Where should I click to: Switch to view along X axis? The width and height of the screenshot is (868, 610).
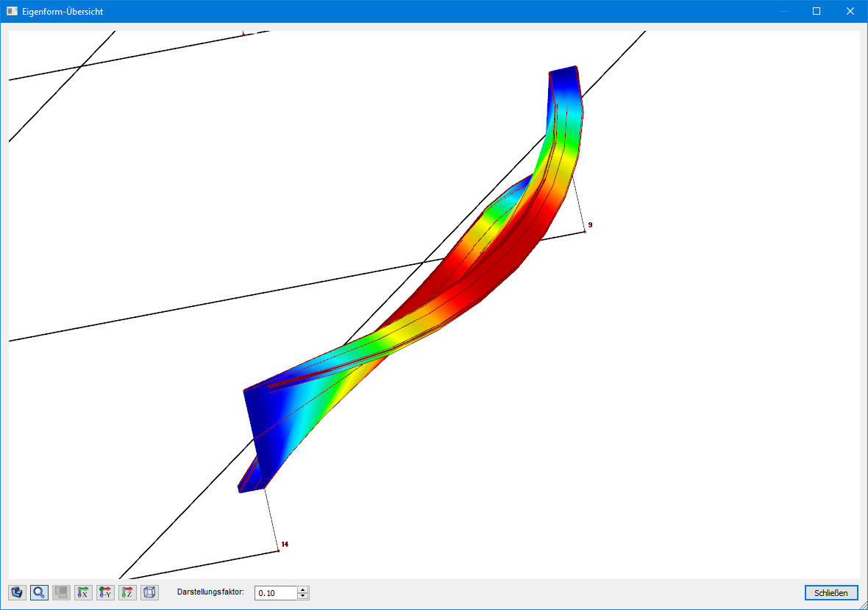[83, 592]
